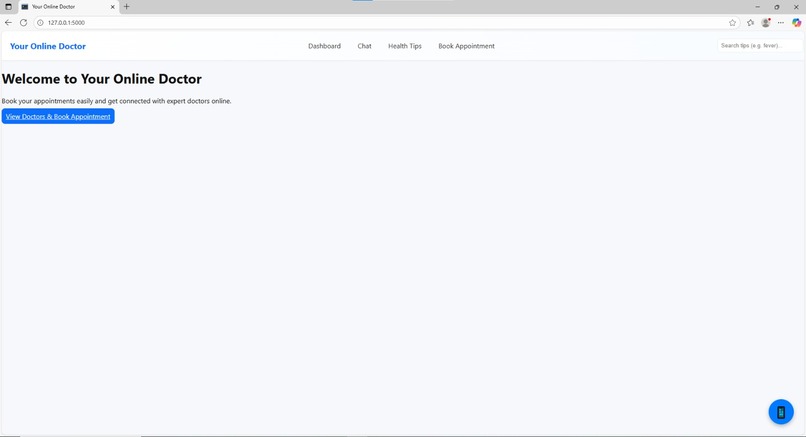Image resolution: width=806 pixels, height=437 pixels.
Task: Open the browser profile avatar
Action: [x=766, y=23]
